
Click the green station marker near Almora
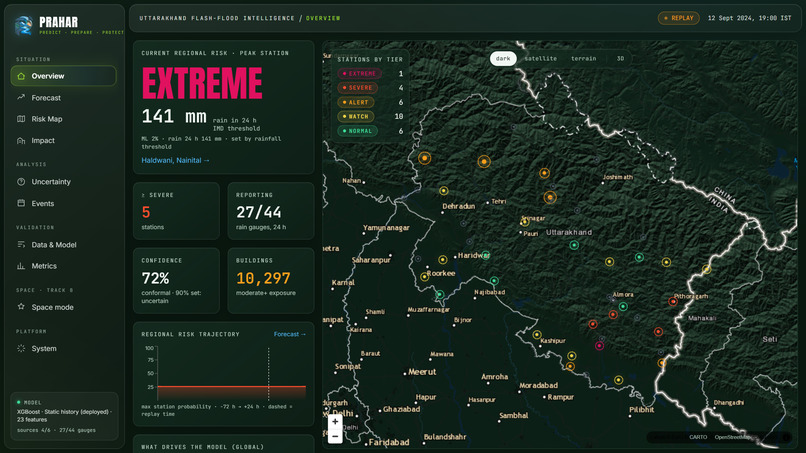coord(623,306)
